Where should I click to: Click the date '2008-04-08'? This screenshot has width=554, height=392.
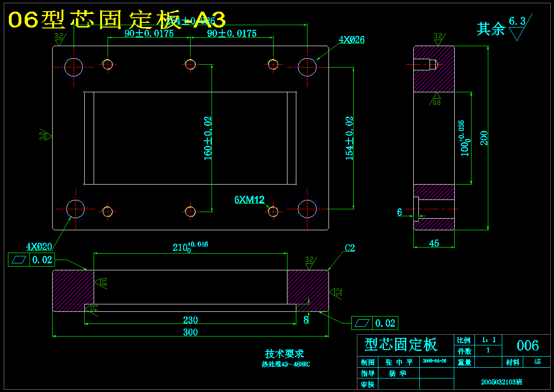coord(434,361)
